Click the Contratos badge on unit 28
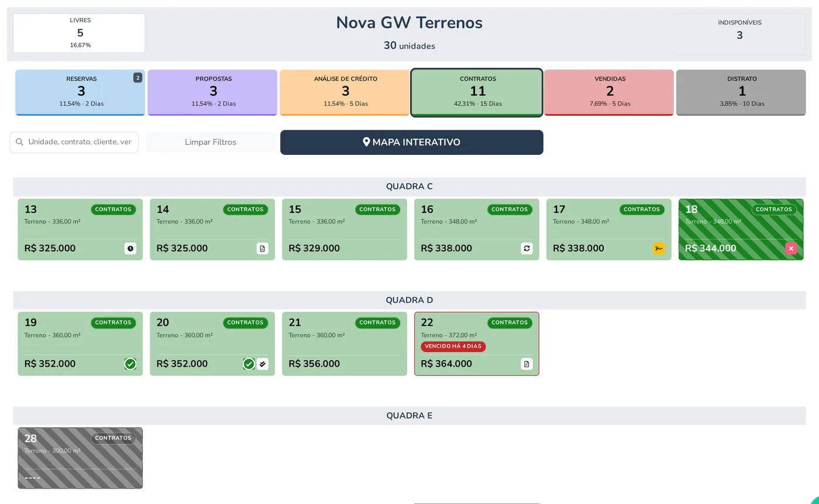Viewport: 819px width, 504px height. (113, 439)
